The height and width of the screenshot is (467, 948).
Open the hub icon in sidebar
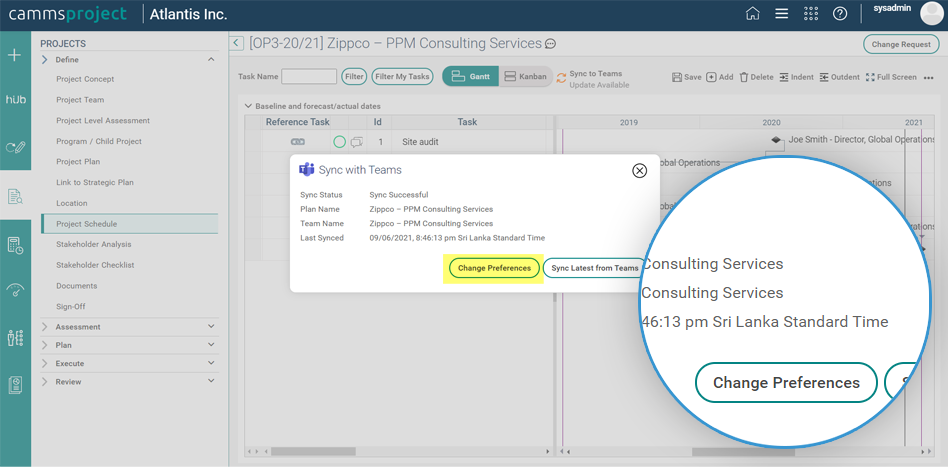coord(15,99)
